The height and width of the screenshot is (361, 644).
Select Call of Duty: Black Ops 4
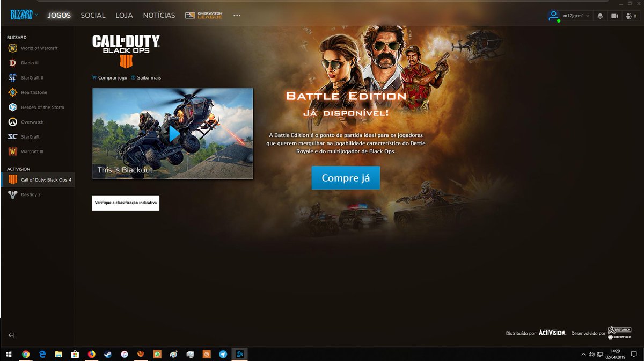[x=38, y=180]
